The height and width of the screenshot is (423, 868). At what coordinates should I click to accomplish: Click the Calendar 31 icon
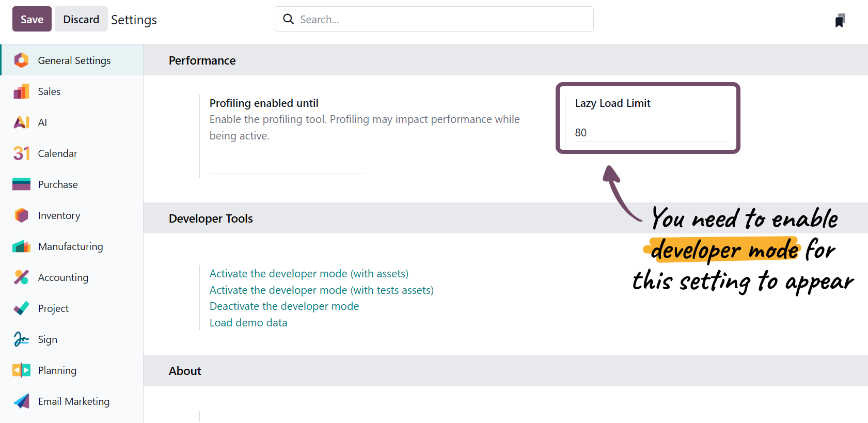pyautogui.click(x=21, y=153)
